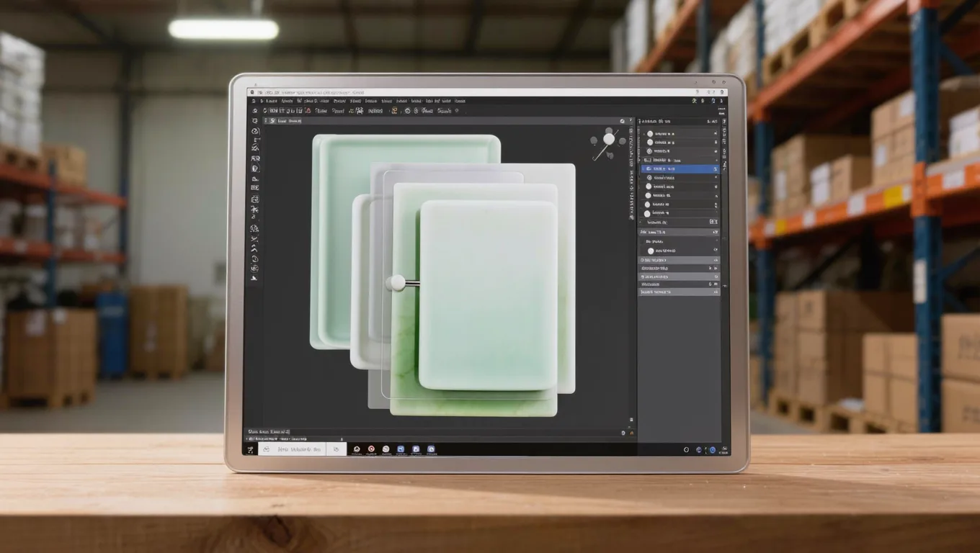Click the orientation gizmo in the viewport corner
Image resolution: width=980 pixels, height=553 pixels.
click(608, 143)
